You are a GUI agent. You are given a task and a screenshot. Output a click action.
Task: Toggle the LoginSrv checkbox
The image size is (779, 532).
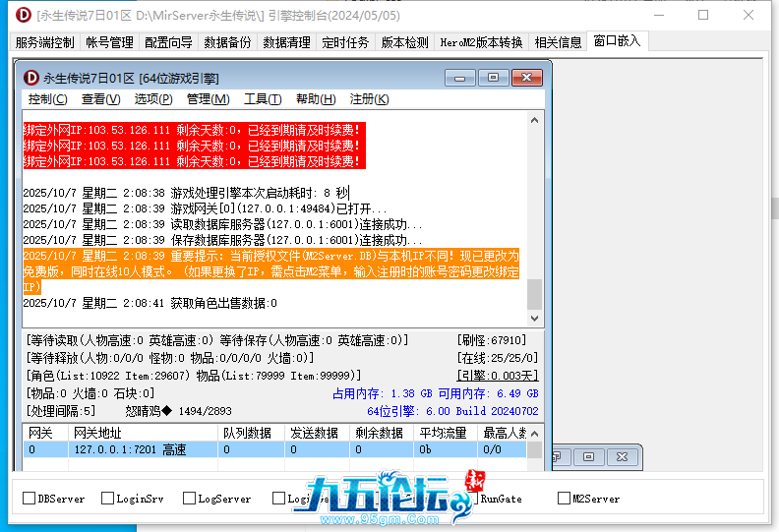coord(108,499)
